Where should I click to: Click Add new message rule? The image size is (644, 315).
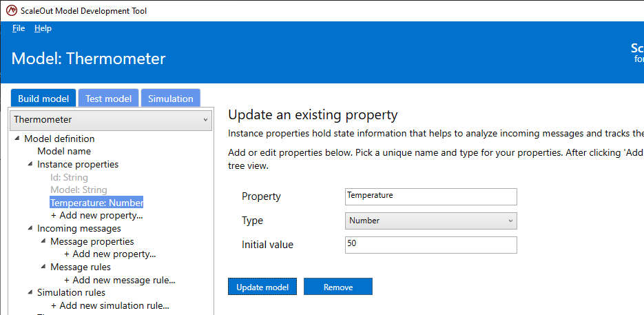click(120, 281)
